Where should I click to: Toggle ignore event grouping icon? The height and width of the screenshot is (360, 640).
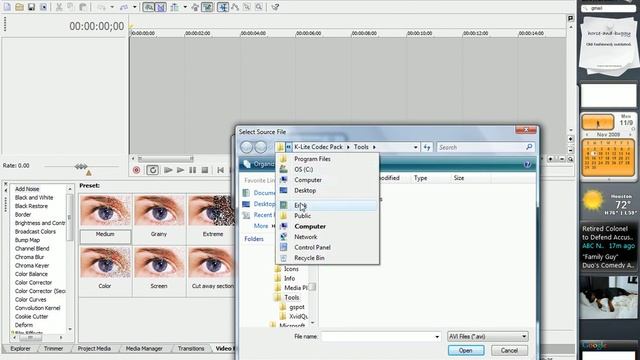click(x=207, y=7)
